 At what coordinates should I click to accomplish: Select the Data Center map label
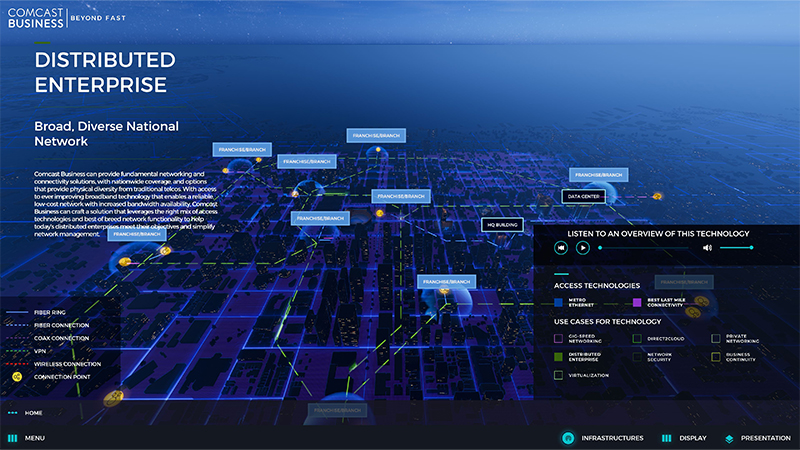[x=584, y=196]
